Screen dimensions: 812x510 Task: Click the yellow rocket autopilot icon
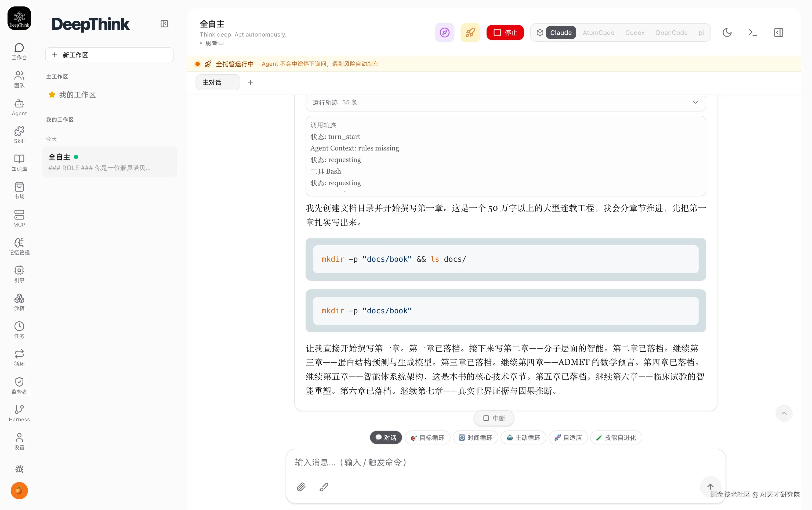pyautogui.click(x=470, y=33)
